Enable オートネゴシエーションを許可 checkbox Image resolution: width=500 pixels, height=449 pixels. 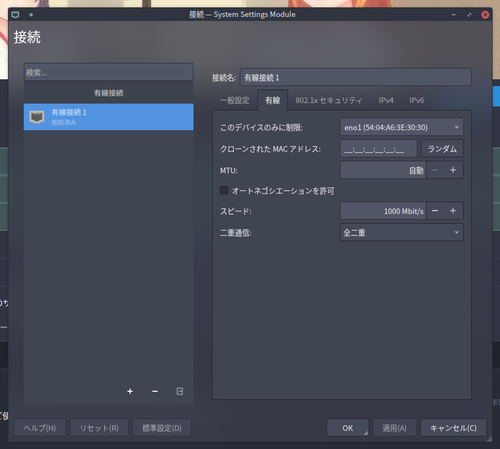click(224, 190)
